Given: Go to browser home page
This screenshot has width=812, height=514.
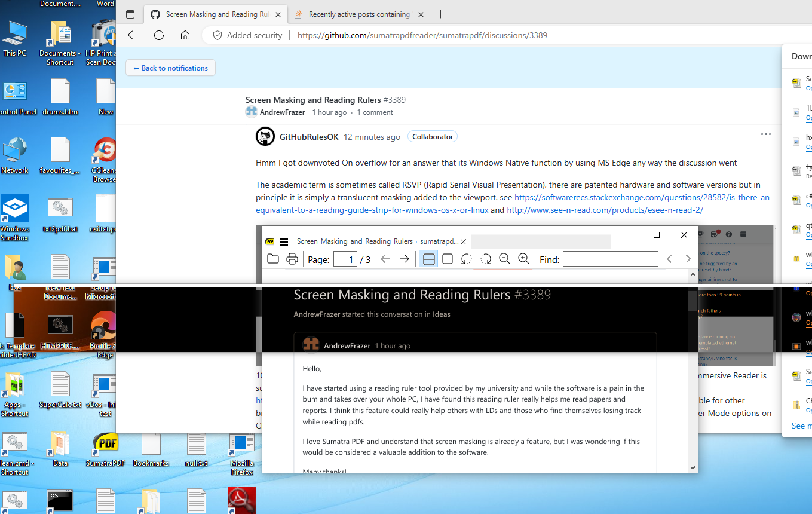Looking at the screenshot, I should (x=185, y=35).
